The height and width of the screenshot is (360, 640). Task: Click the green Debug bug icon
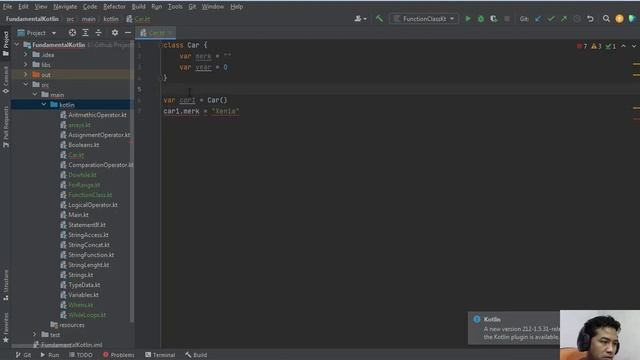pos(481,19)
